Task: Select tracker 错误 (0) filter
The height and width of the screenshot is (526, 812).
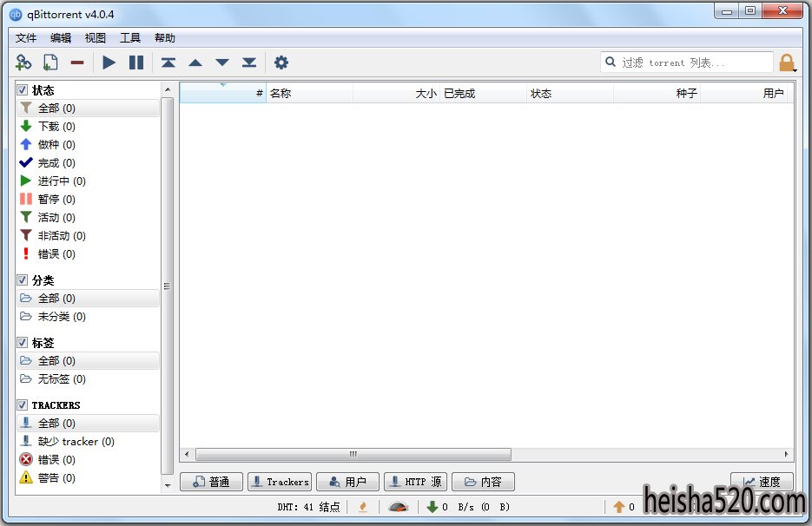Action: [88, 460]
